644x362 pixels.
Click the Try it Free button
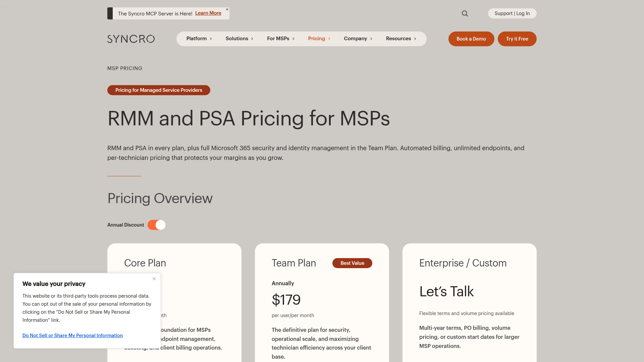click(517, 39)
